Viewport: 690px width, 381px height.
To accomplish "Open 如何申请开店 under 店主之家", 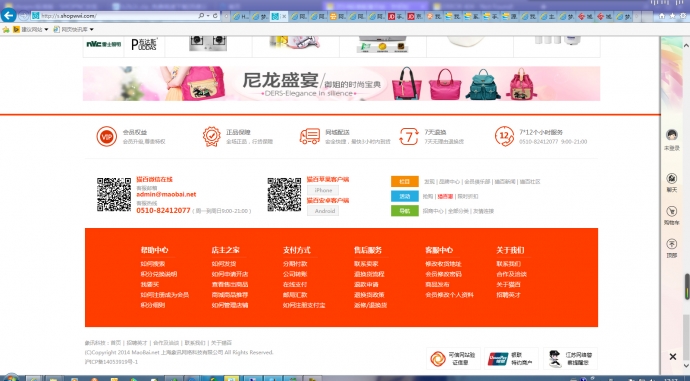I will coord(230,274).
